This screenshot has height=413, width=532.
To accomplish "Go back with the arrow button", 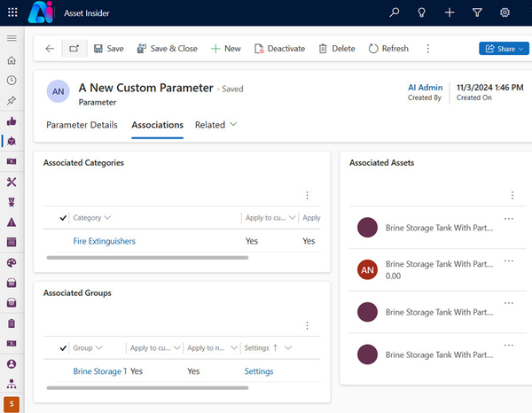I will (x=50, y=49).
